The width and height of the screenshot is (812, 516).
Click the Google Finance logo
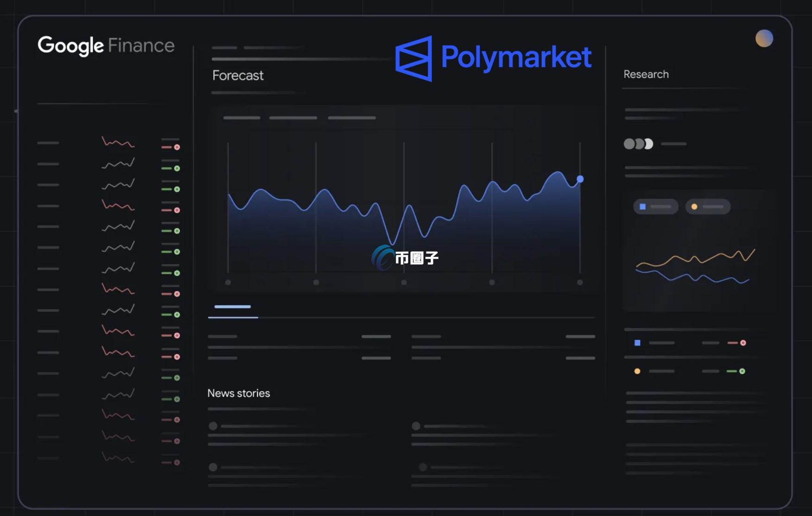[x=106, y=45]
